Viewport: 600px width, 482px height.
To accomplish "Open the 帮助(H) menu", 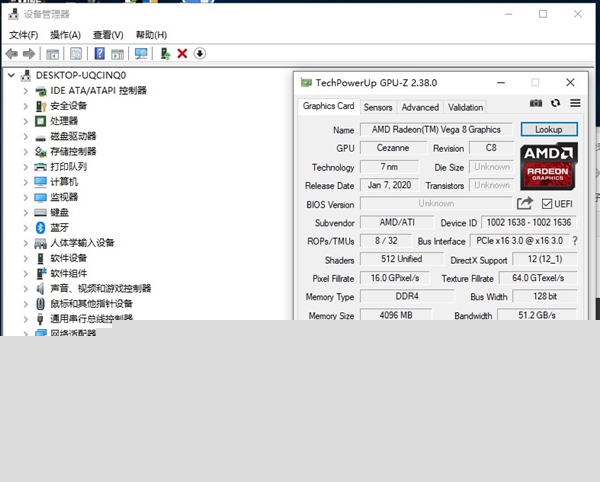I will (x=152, y=35).
